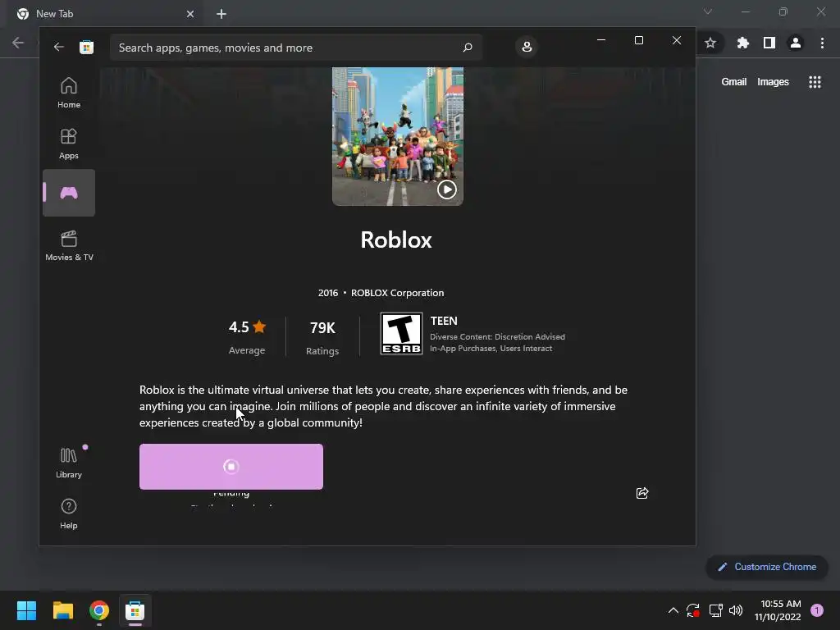Open ROBLOX Corporation publisher link
The width and height of the screenshot is (840, 630).
397,293
